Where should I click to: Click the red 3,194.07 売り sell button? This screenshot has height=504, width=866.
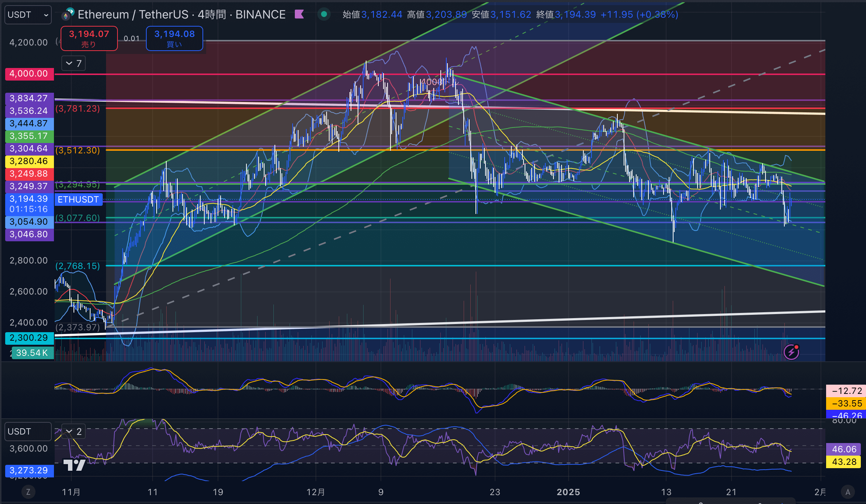(x=89, y=38)
